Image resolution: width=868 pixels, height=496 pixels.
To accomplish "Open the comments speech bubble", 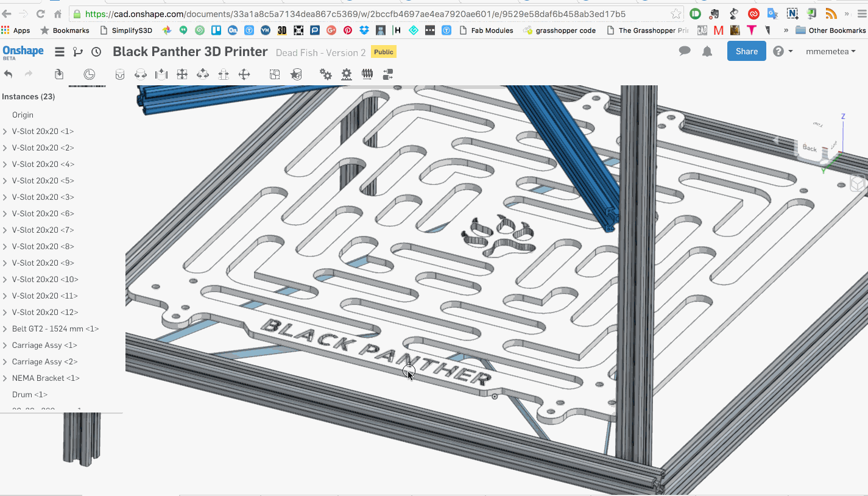I will click(x=685, y=52).
